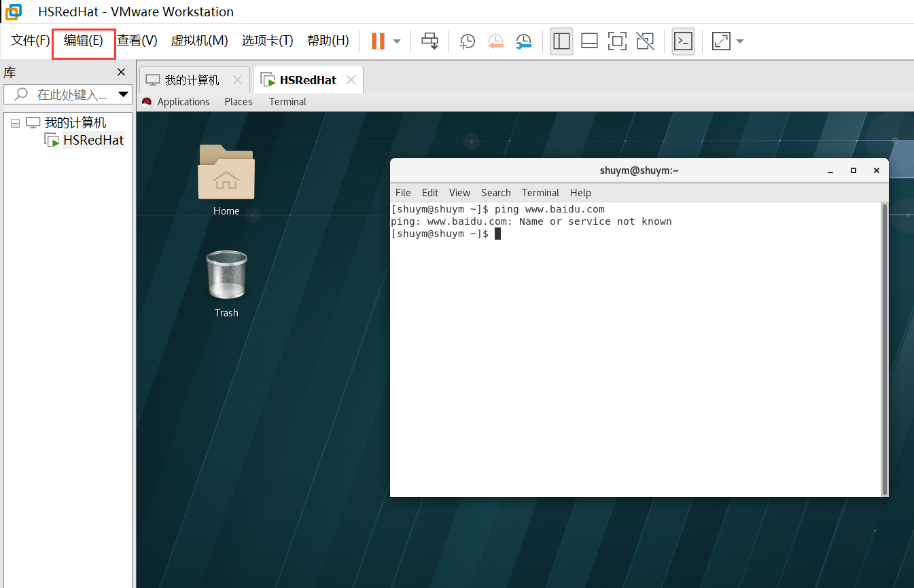
Task: Toggle the console view icon
Action: [683, 41]
